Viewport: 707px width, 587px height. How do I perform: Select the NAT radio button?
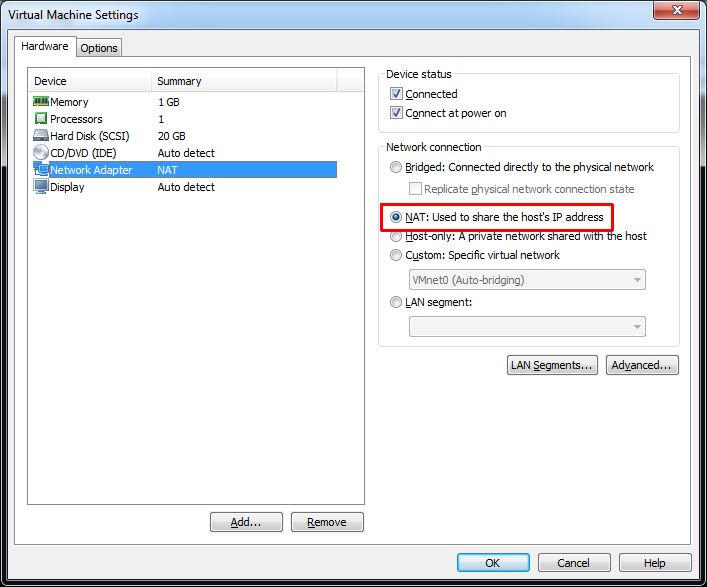(395, 217)
